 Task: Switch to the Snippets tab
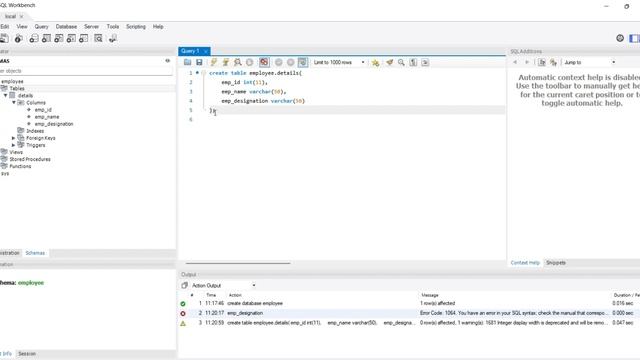point(556,262)
